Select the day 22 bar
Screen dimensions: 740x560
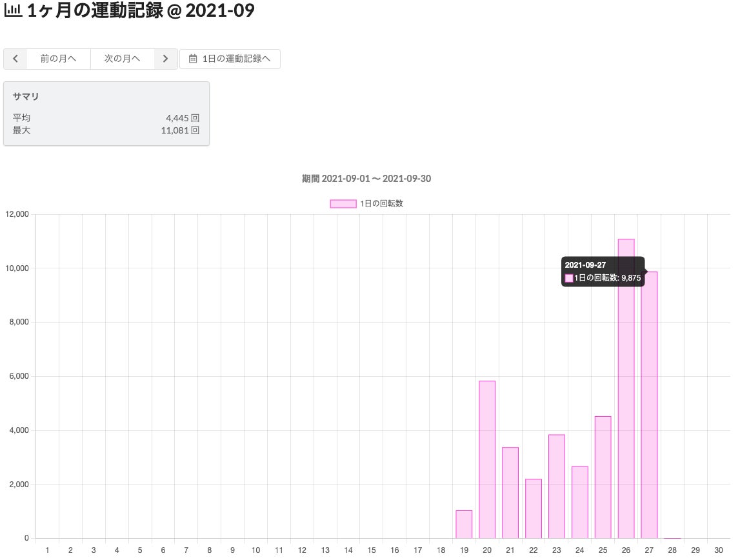click(534, 508)
